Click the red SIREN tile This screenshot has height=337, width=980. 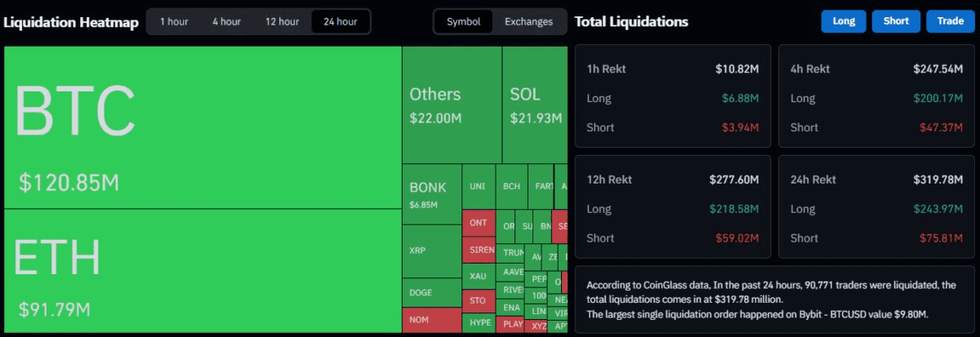(x=479, y=249)
